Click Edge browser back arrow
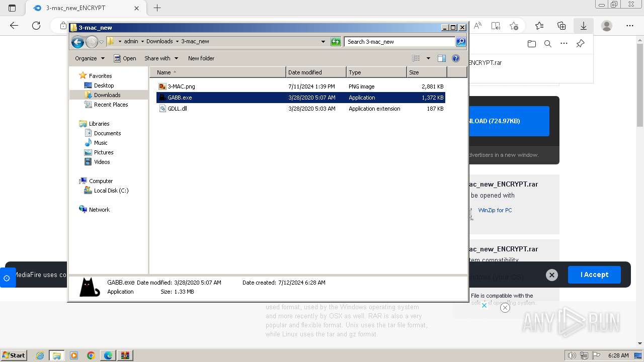The height and width of the screenshot is (362, 644). click(x=14, y=26)
